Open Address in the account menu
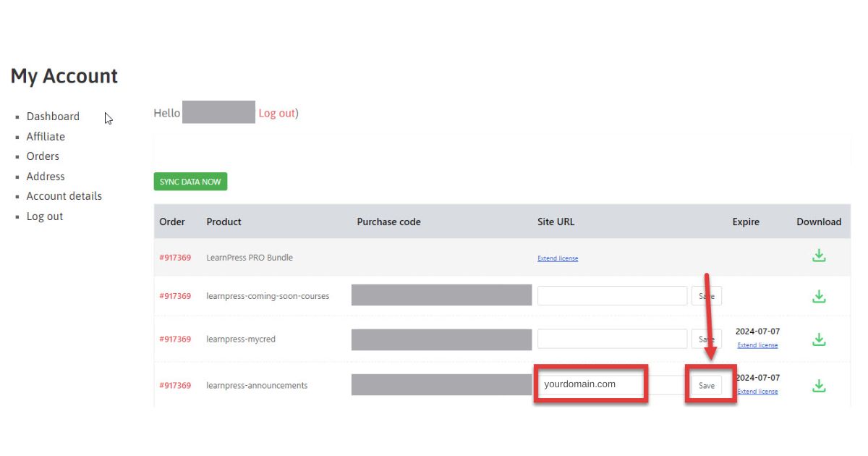 point(46,176)
